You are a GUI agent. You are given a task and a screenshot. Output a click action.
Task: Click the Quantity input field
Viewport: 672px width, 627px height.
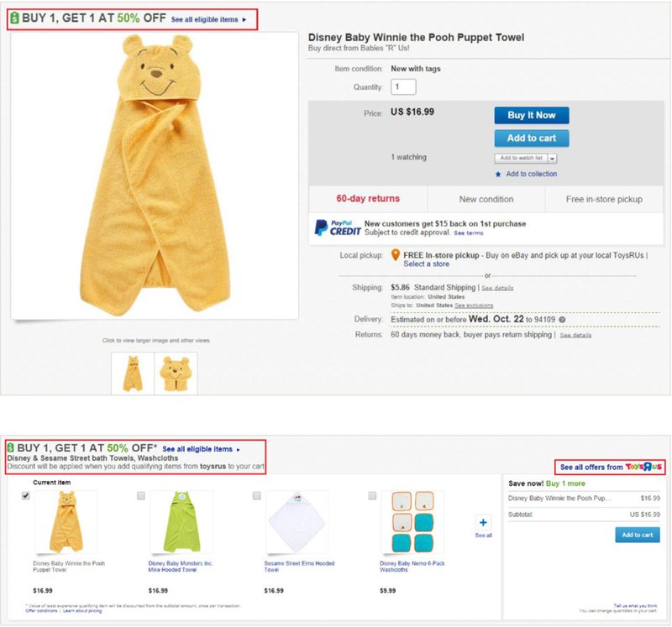[403, 86]
